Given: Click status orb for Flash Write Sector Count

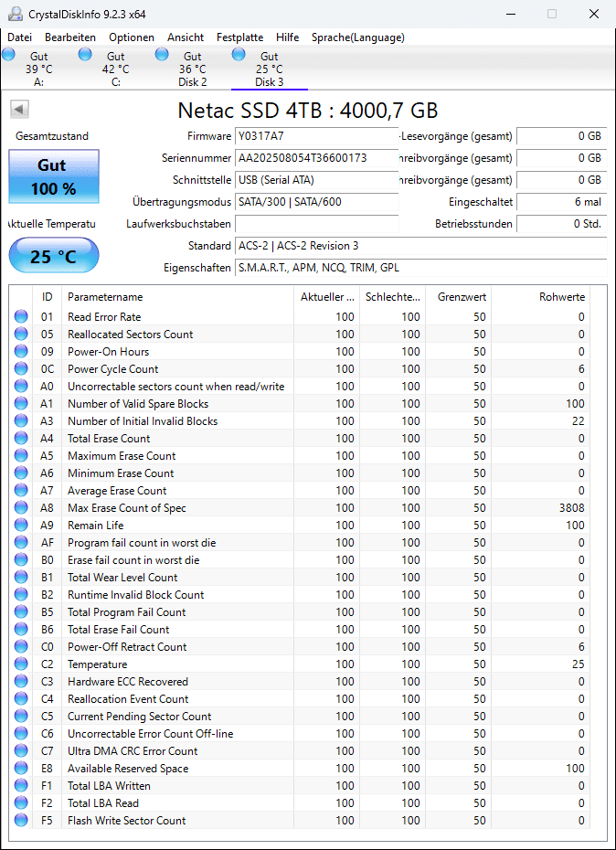Looking at the screenshot, I should (x=21, y=820).
